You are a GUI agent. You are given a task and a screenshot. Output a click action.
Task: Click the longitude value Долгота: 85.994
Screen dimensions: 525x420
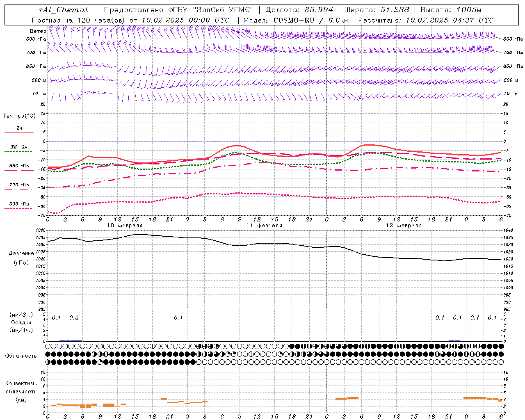click(x=299, y=10)
